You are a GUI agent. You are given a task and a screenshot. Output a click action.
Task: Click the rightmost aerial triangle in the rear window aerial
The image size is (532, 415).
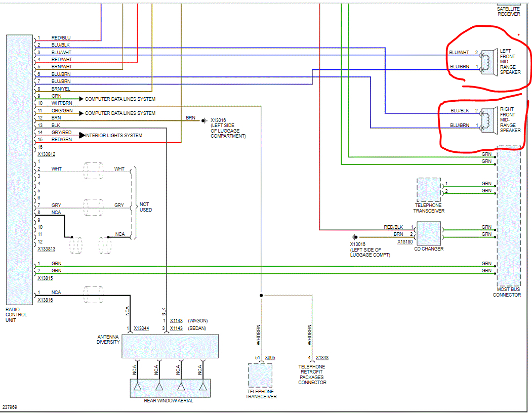pyautogui.click(x=203, y=387)
